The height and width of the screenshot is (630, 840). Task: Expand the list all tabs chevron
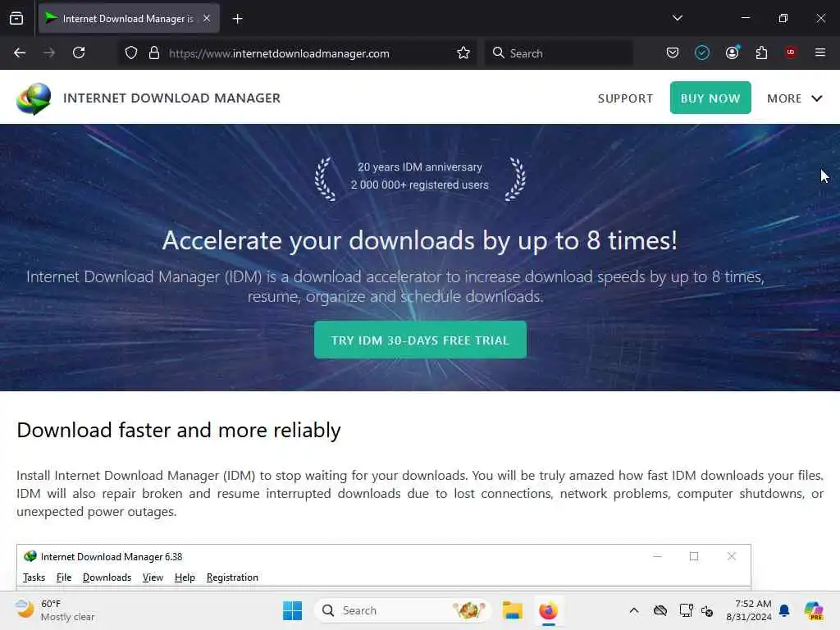[678, 18]
